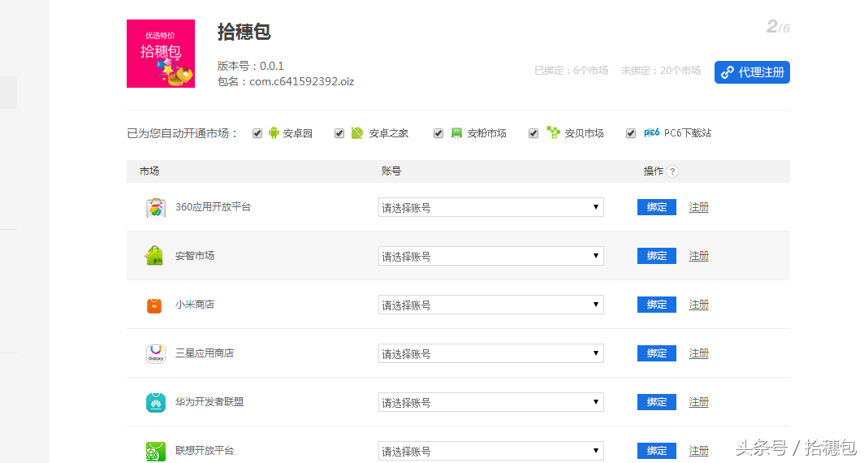
Task: Show the 未绑定：20个市场 list
Action: click(x=660, y=71)
